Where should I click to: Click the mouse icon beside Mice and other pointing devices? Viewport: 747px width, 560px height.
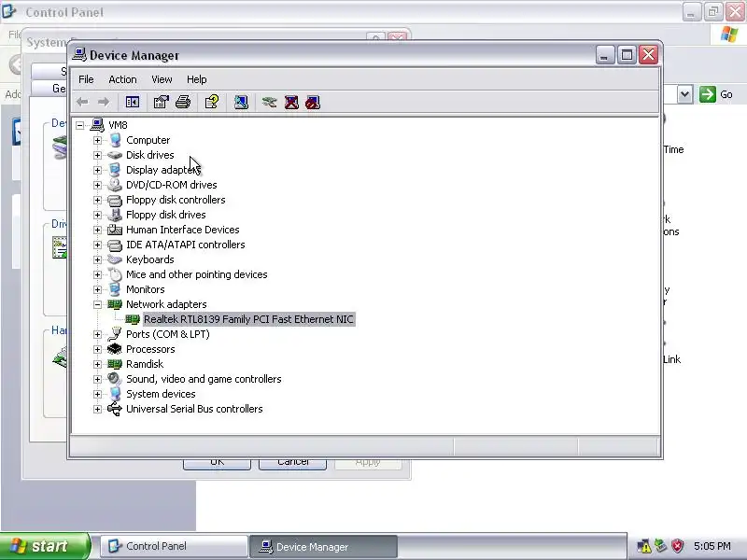(115, 274)
